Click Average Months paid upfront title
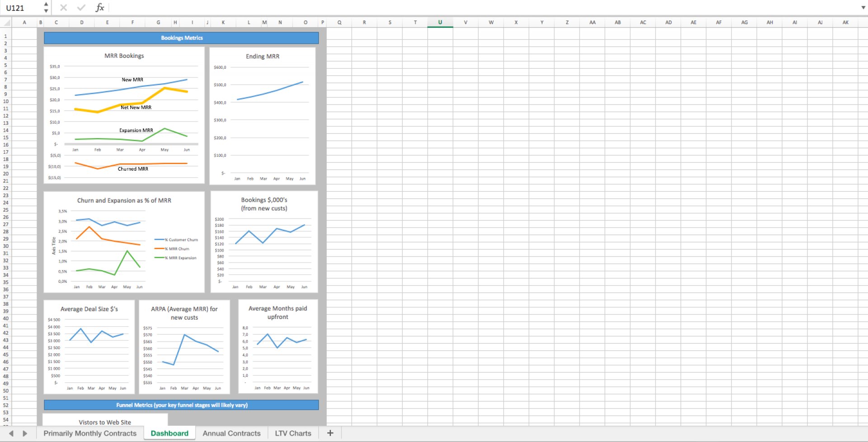 pyautogui.click(x=278, y=313)
